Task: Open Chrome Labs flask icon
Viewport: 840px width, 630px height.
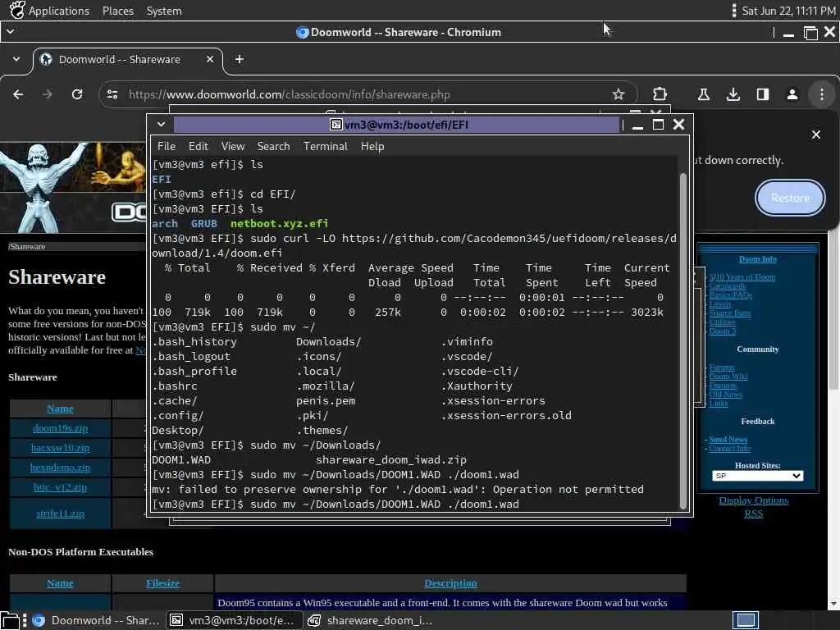Action: click(703, 94)
